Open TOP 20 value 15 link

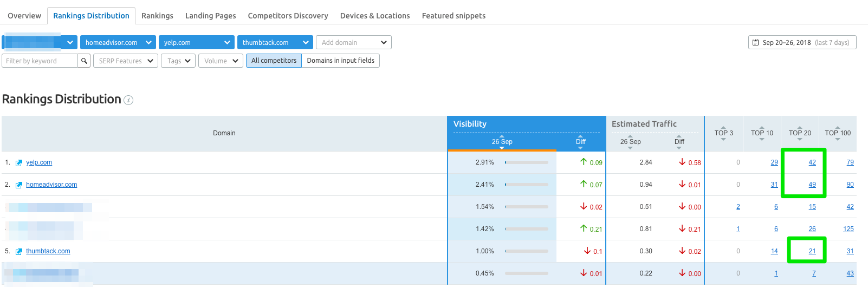point(812,207)
